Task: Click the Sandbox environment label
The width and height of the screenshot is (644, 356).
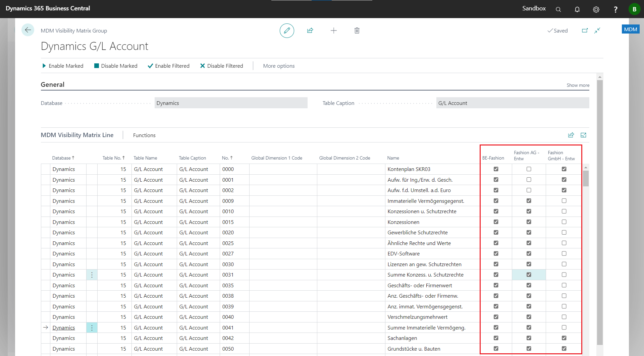Action: (x=534, y=8)
